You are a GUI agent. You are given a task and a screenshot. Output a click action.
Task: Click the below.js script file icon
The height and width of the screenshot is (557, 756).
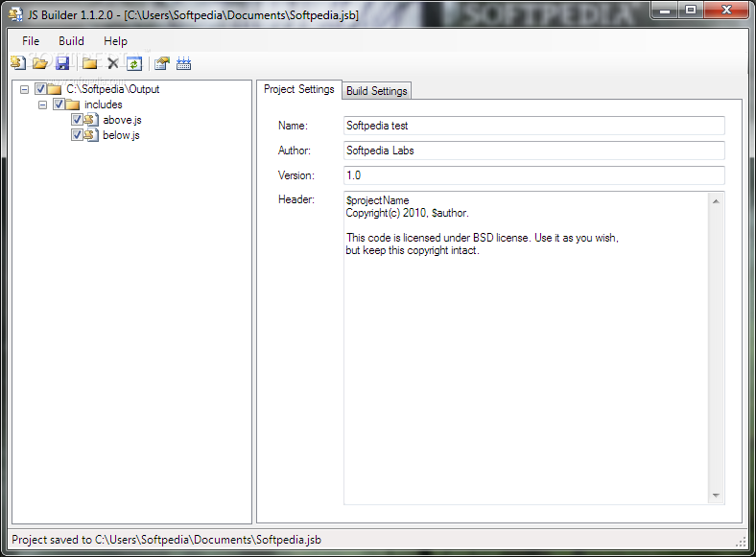[91, 135]
